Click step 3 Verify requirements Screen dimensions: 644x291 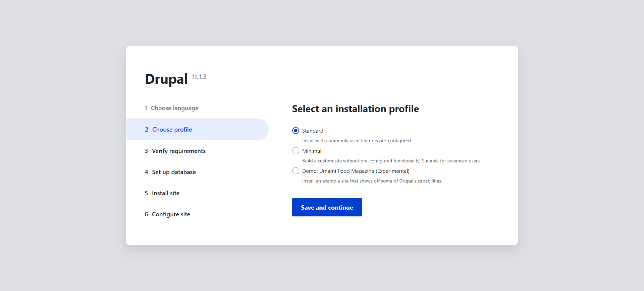[x=175, y=151]
